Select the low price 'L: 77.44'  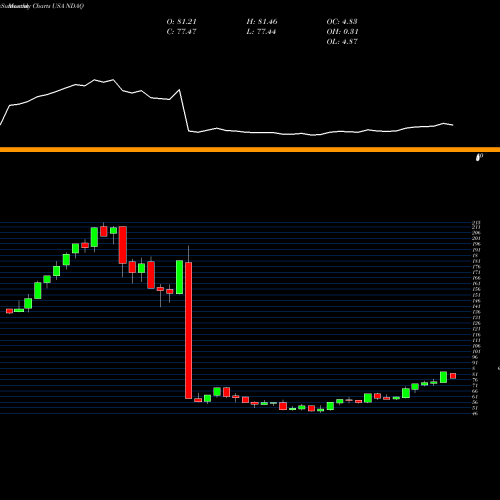(x=261, y=32)
